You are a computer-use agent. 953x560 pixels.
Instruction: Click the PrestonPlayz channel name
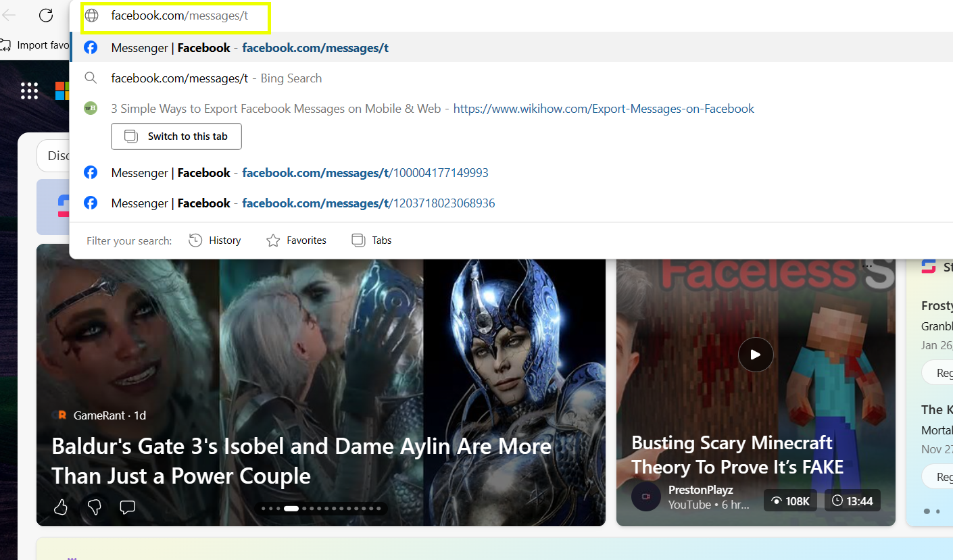pyautogui.click(x=701, y=490)
